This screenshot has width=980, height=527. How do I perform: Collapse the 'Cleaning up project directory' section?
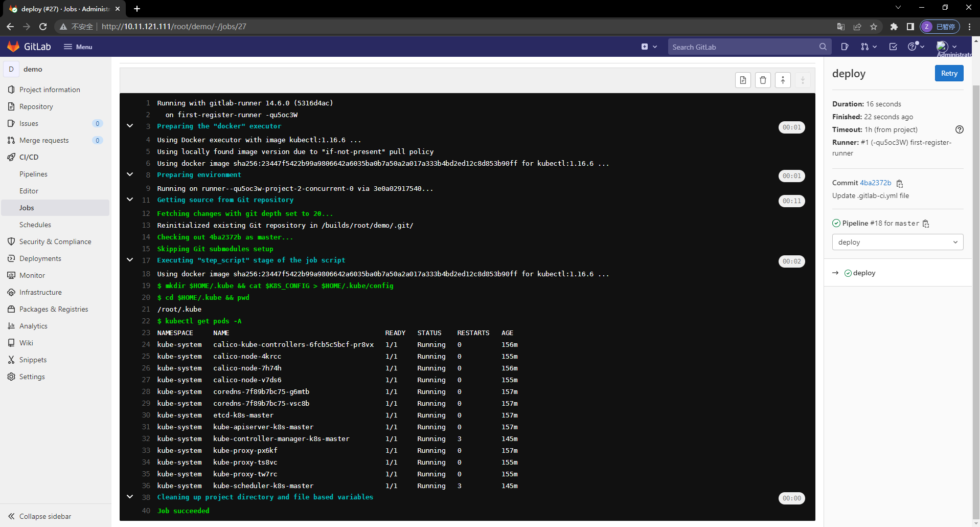click(x=130, y=497)
